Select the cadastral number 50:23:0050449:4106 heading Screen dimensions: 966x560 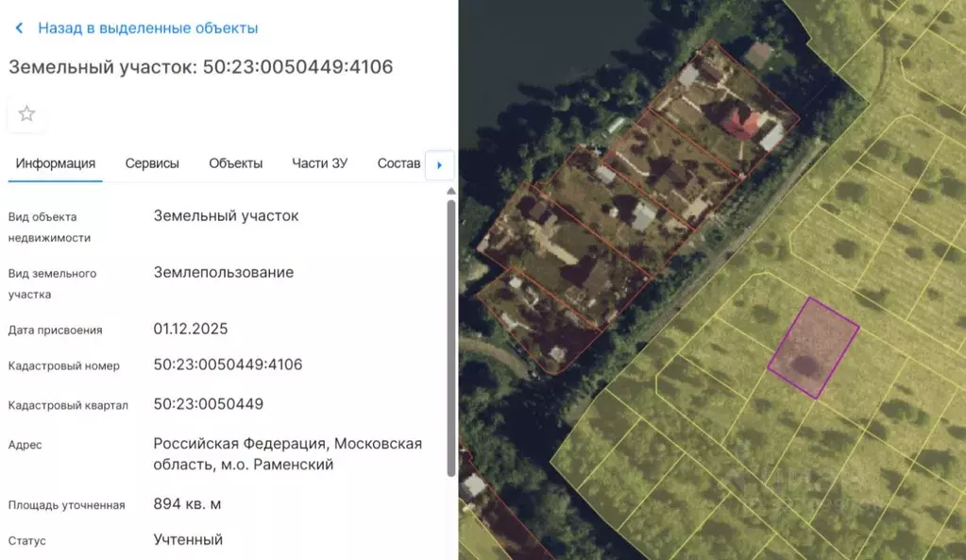(x=201, y=67)
